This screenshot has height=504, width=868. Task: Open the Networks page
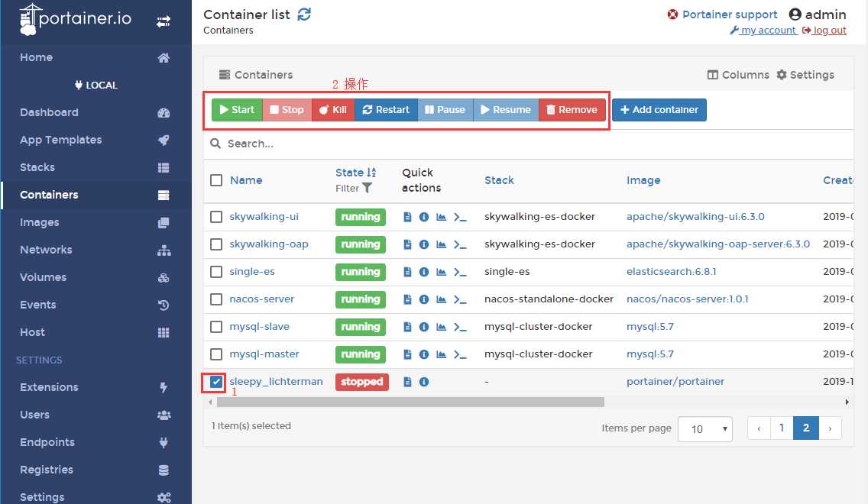(96, 250)
